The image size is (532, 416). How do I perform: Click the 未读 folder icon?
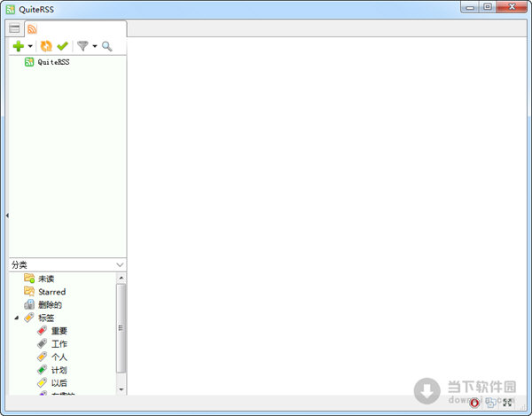click(29, 279)
